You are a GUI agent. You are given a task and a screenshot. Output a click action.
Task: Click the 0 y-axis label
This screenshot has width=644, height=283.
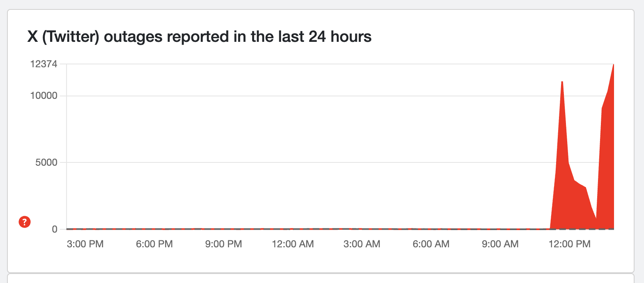click(x=55, y=229)
